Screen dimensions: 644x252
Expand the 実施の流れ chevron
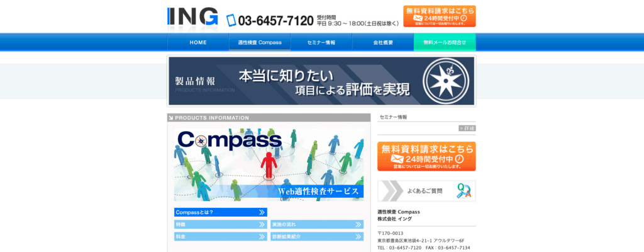tap(358, 224)
